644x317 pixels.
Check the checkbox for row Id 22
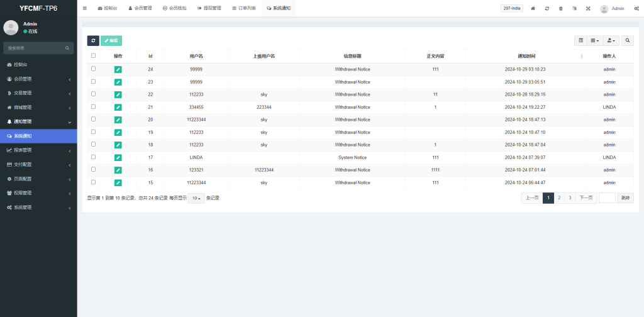pyautogui.click(x=94, y=94)
